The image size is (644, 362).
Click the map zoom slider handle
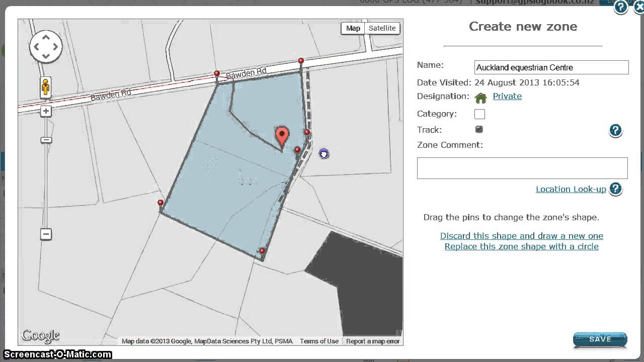point(46,140)
